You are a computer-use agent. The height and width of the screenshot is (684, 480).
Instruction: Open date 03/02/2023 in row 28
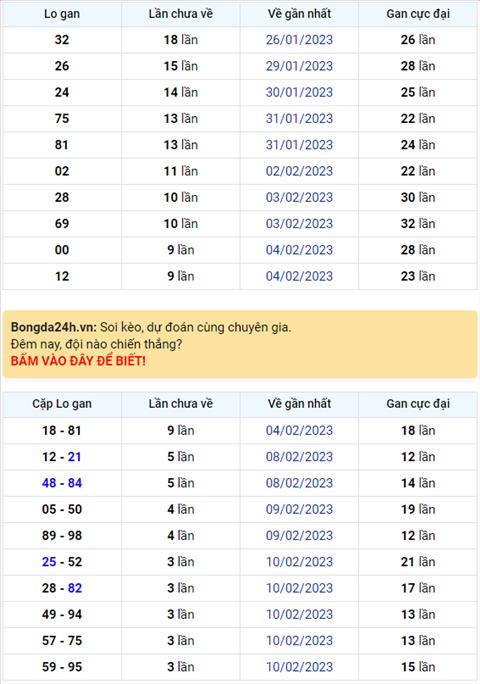click(299, 197)
